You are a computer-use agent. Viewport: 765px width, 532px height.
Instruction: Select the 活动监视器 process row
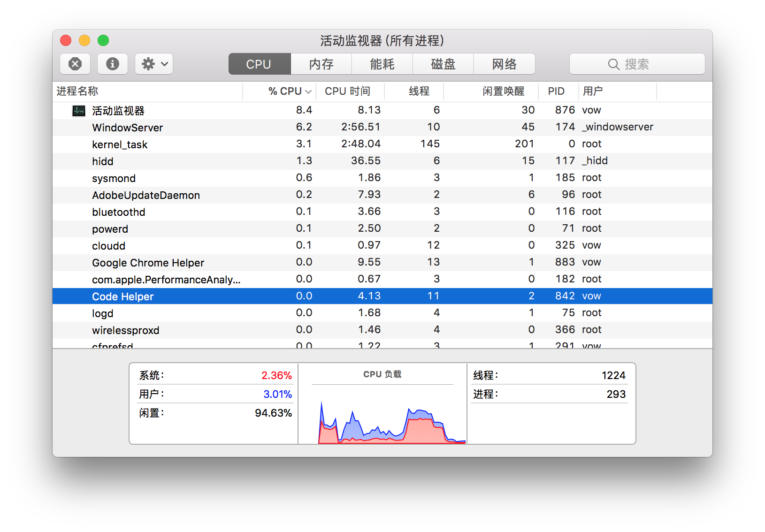[382, 110]
